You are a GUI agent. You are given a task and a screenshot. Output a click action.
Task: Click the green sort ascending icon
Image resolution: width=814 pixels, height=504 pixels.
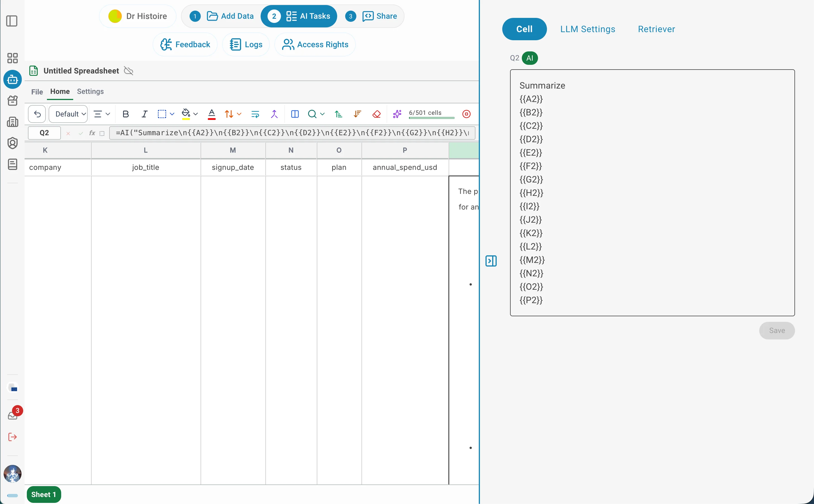click(x=339, y=114)
